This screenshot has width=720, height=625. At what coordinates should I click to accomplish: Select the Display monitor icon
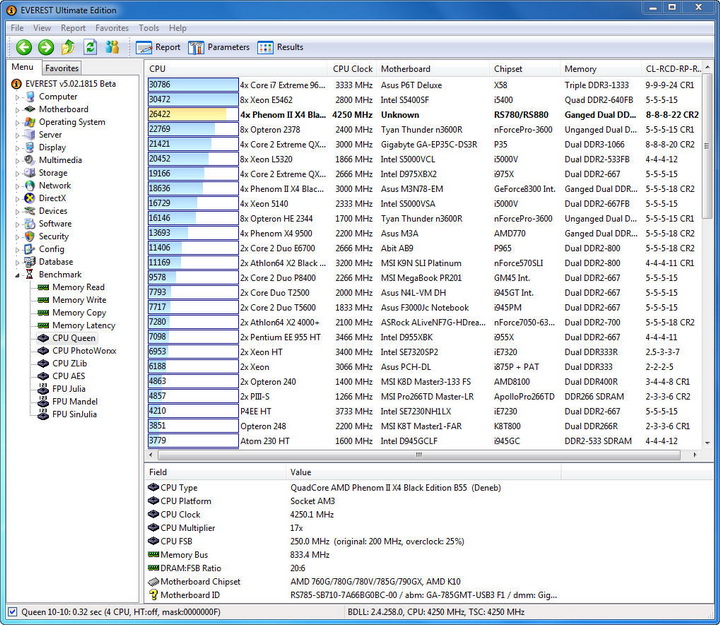(30, 147)
